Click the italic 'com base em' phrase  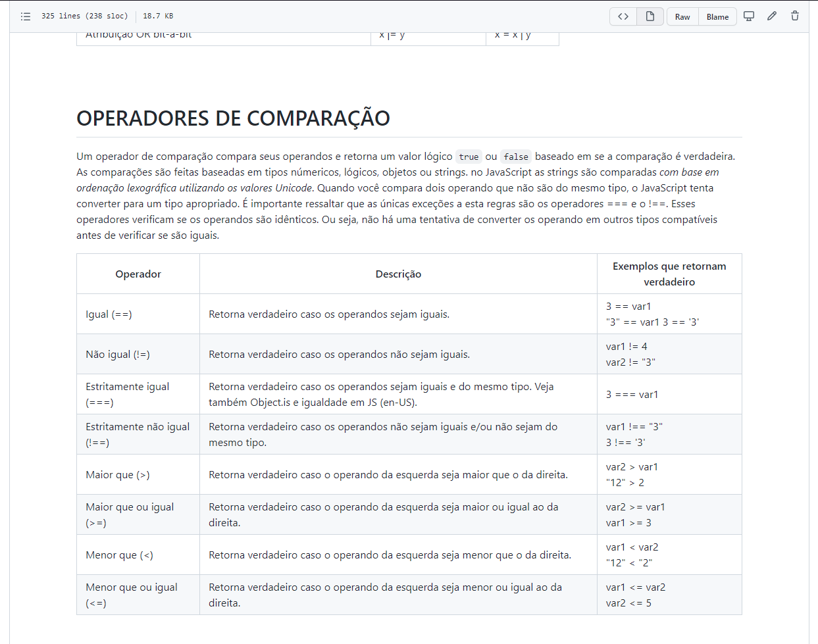[689, 172]
